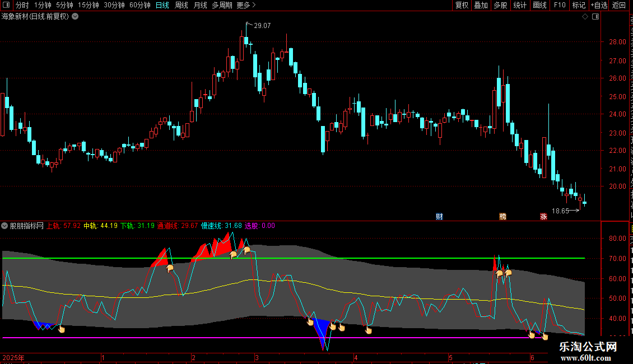Click the 榜 ranking event marker

pyautogui.click(x=502, y=217)
